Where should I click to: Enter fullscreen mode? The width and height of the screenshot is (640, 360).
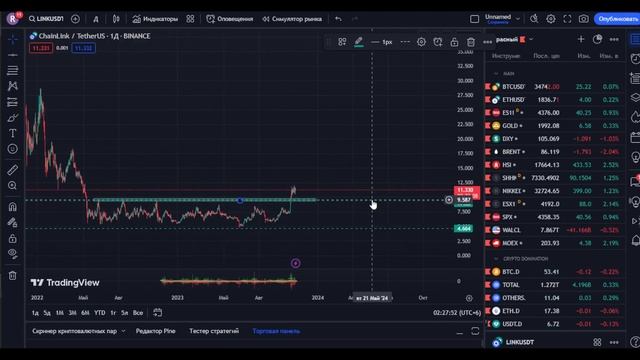click(x=567, y=19)
